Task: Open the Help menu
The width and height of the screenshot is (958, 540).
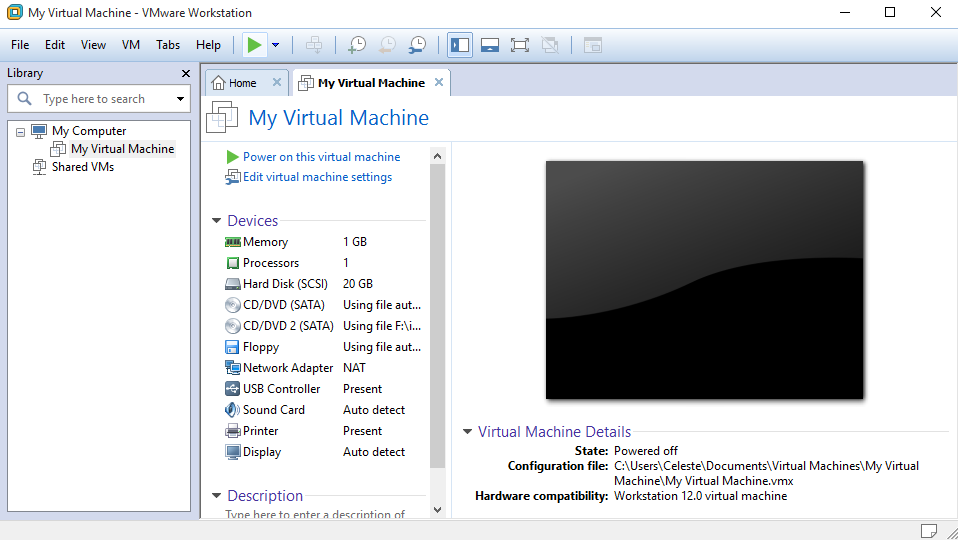Action: pyautogui.click(x=208, y=45)
